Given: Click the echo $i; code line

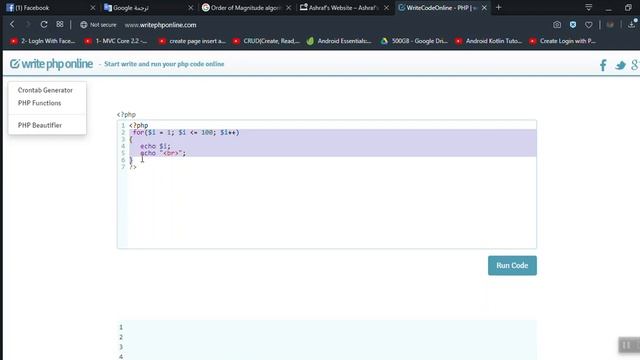Looking at the screenshot, I should point(155,146).
